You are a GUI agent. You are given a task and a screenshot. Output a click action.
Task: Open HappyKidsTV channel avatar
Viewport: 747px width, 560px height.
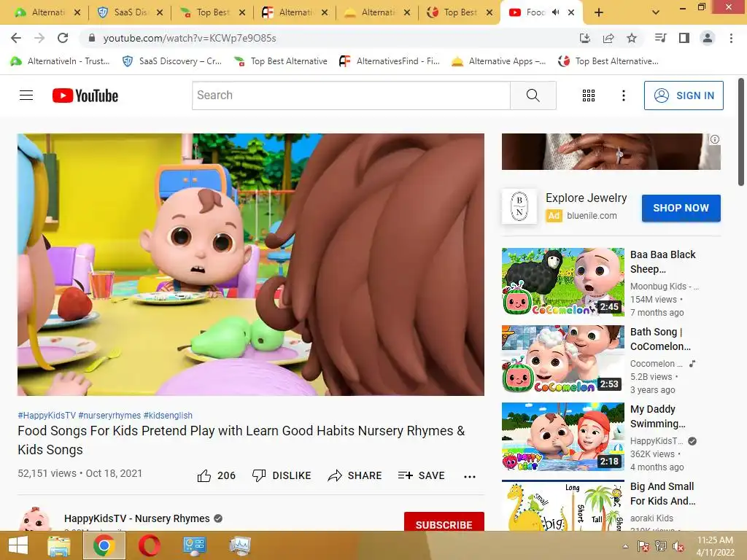coord(35,520)
